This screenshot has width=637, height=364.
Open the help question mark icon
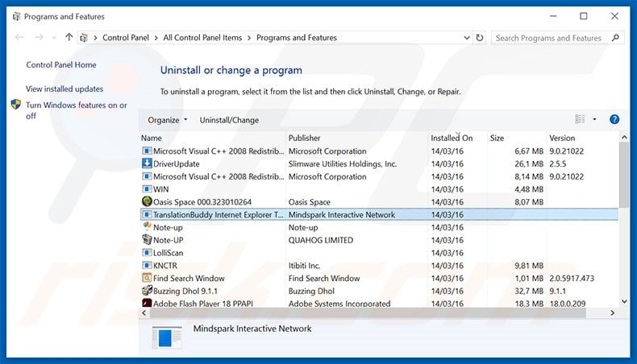tap(614, 119)
